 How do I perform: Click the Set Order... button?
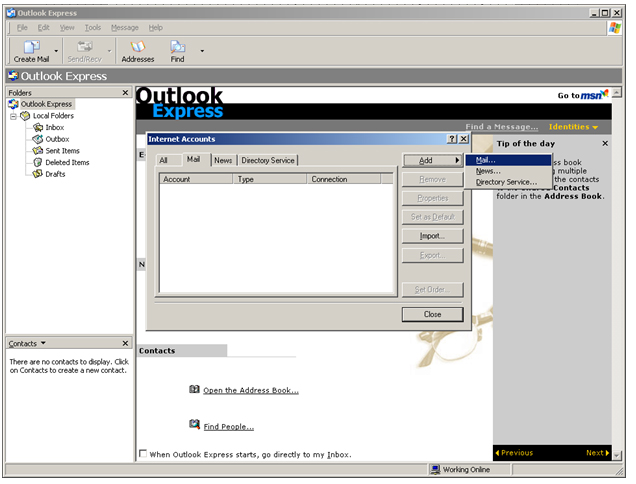click(432, 290)
